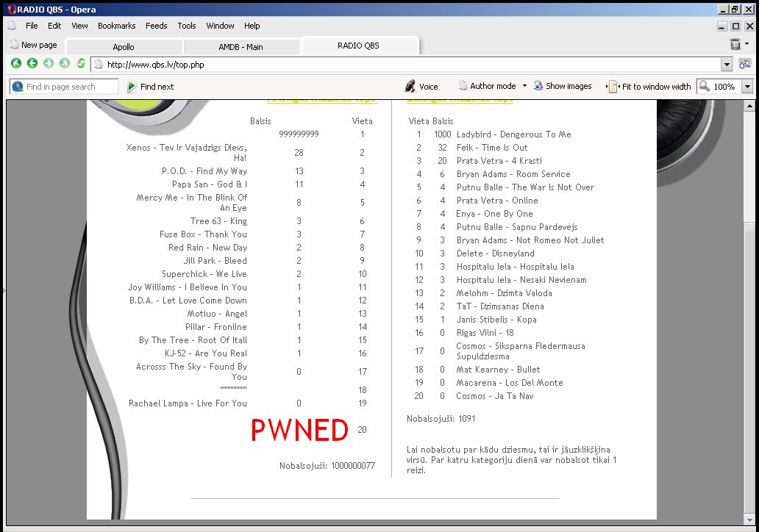This screenshot has width=759, height=532.
Task: Go back using the Back arrow
Action: click(x=32, y=64)
